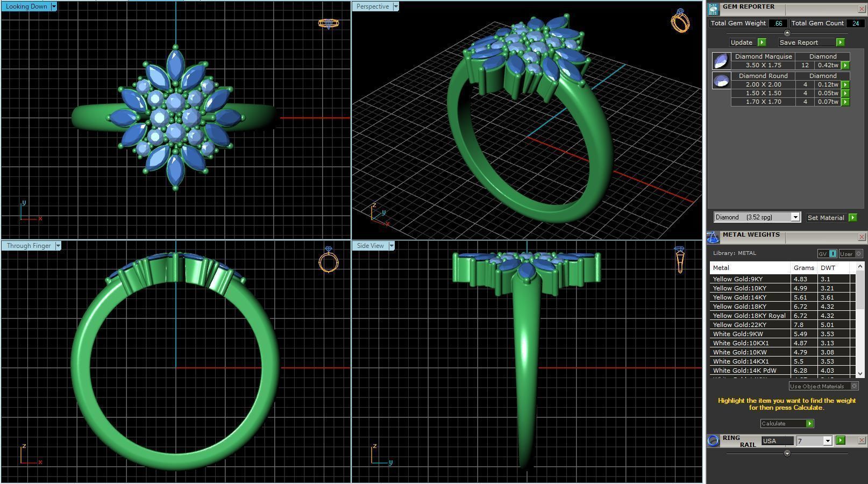Toggle the GV library switch
The width and height of the screenshot is (868, 484).
pyautogui.click(x=827, y=254)
